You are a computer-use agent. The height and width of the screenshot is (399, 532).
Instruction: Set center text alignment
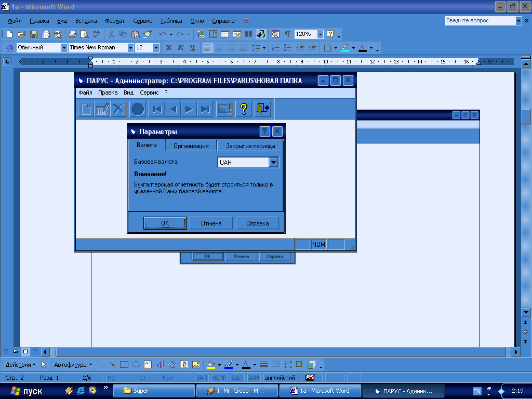219,47
